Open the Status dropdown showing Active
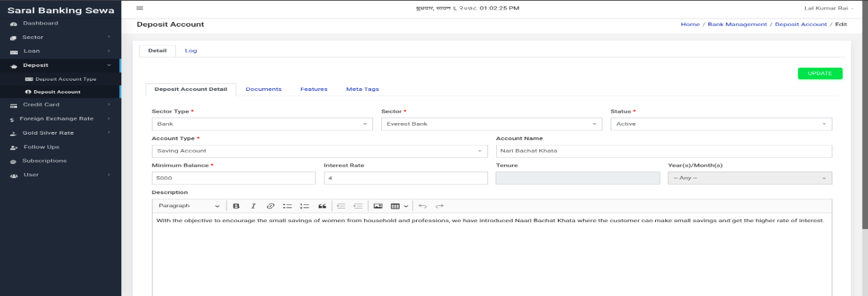 [x=722, y=124]
